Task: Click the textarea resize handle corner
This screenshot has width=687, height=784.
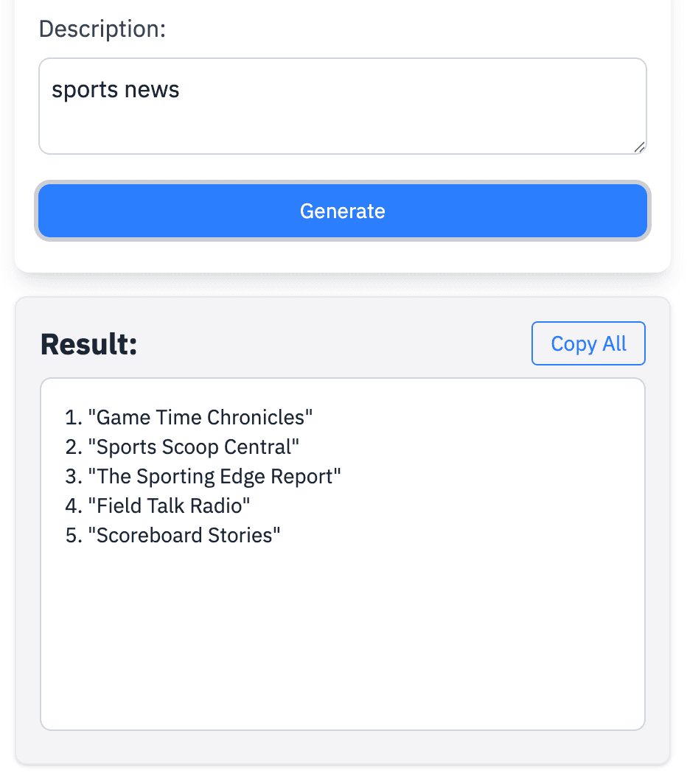Action: click(640, 147)
